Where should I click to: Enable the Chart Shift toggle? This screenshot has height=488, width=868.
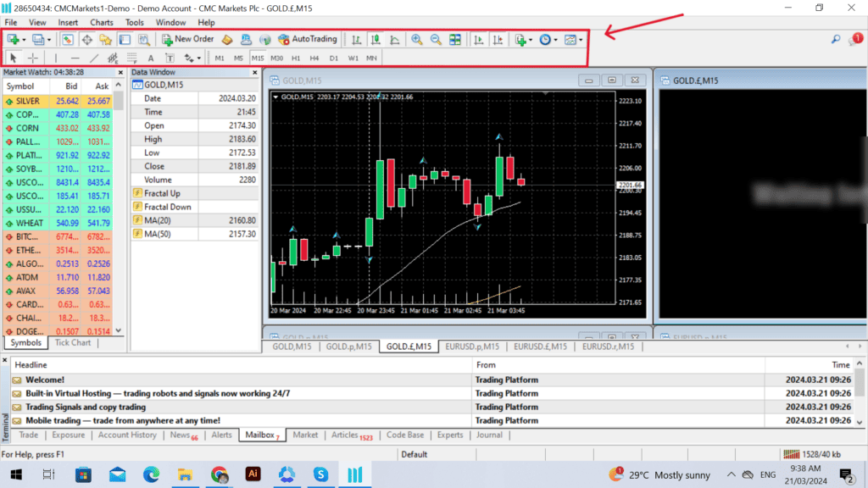(x=498, y=39)
